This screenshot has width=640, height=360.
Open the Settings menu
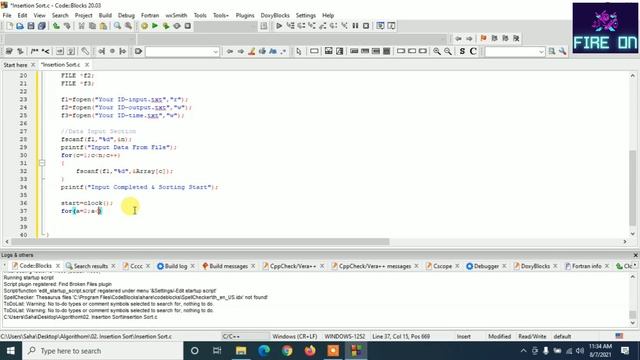306,16
